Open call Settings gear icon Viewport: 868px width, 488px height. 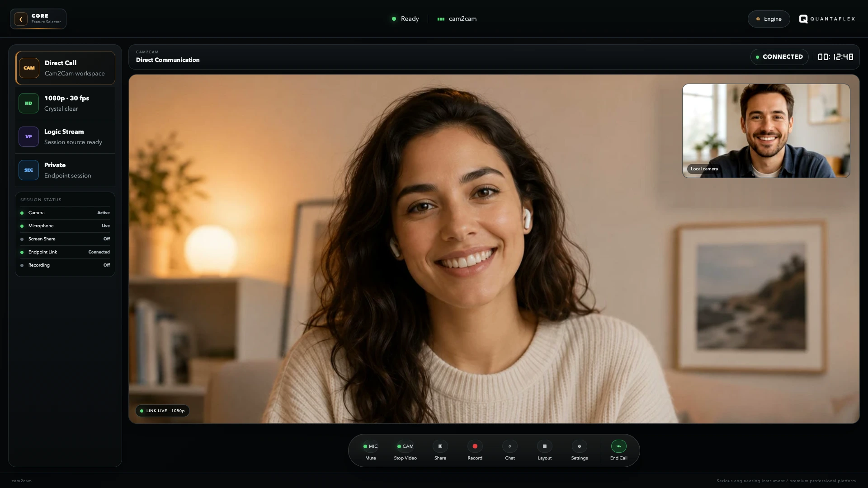pos(579,446)
